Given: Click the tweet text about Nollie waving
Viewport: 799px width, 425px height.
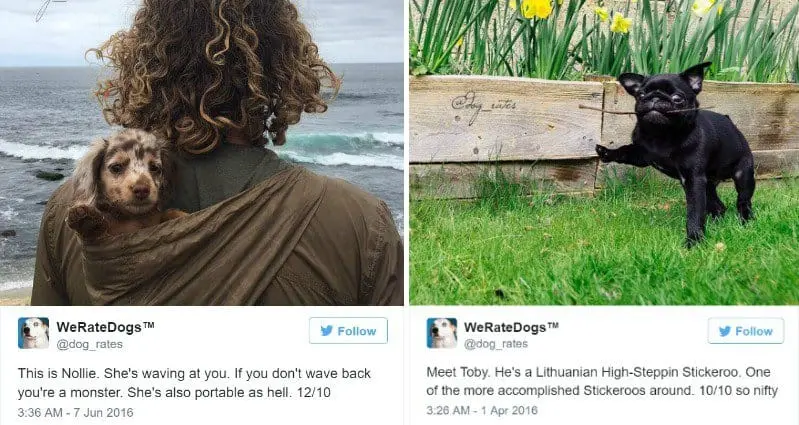Looking at the screenshot, I should pyautogui.click(x=194, y=383).
